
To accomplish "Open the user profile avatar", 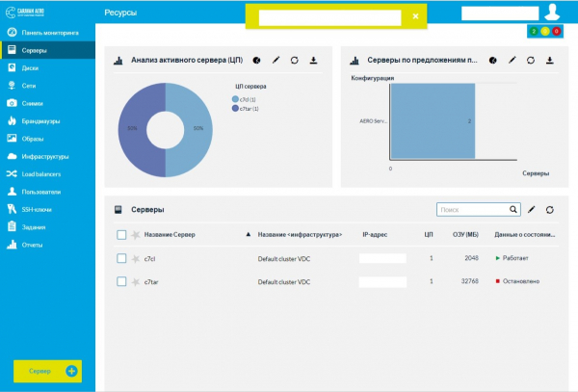I will pos(552,13).
